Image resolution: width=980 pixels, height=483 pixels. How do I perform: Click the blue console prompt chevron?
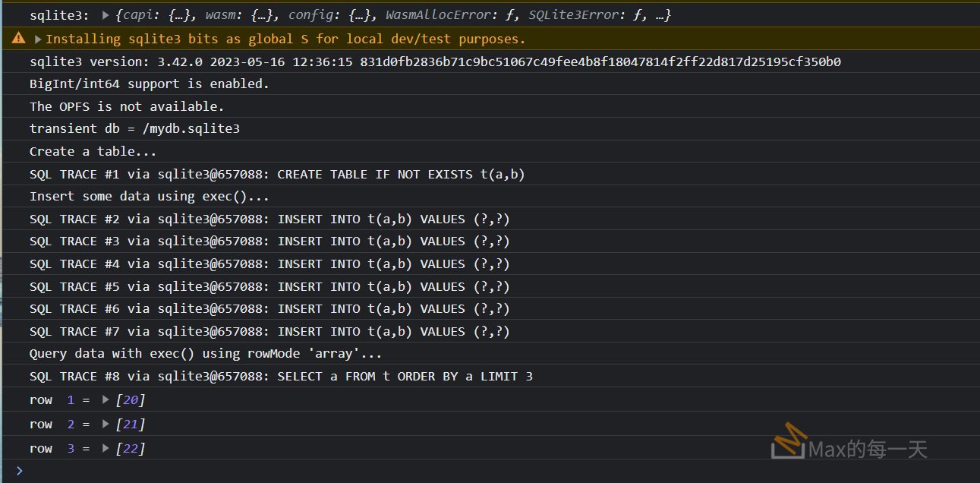point(19,471)
